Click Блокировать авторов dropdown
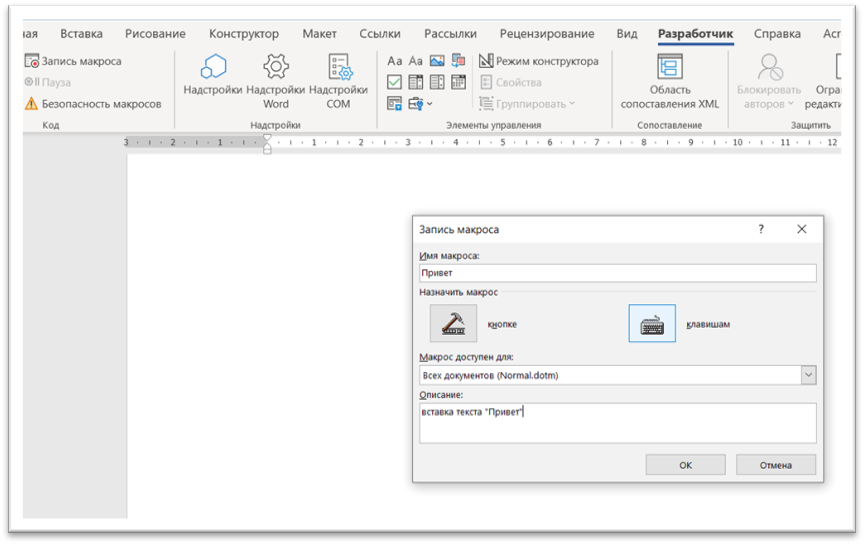865x545 pixels. (769, 82)
